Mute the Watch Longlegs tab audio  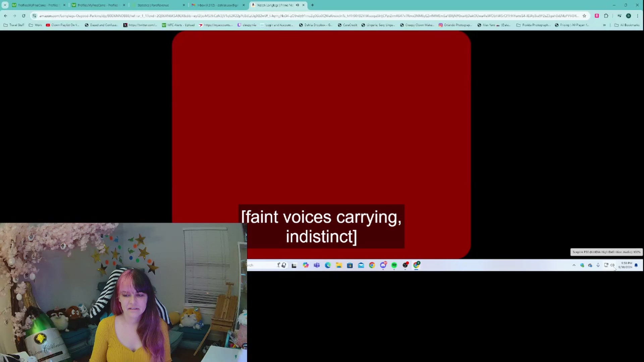(298, 5)
